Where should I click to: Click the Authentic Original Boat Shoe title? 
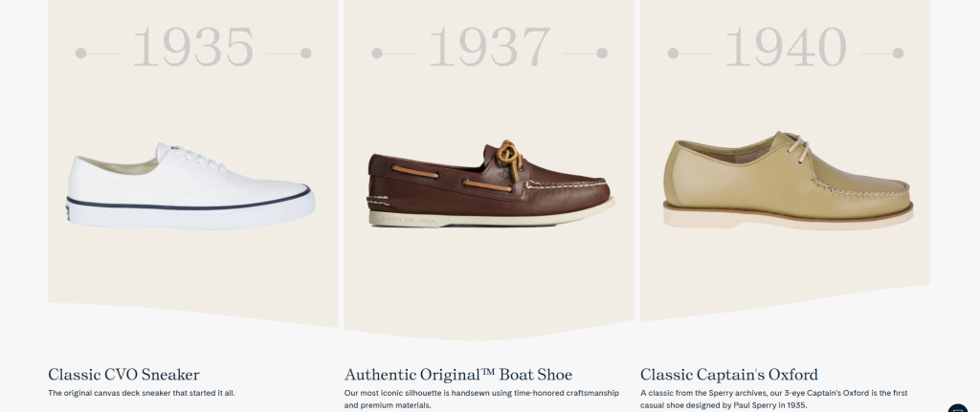pos(457,374)
